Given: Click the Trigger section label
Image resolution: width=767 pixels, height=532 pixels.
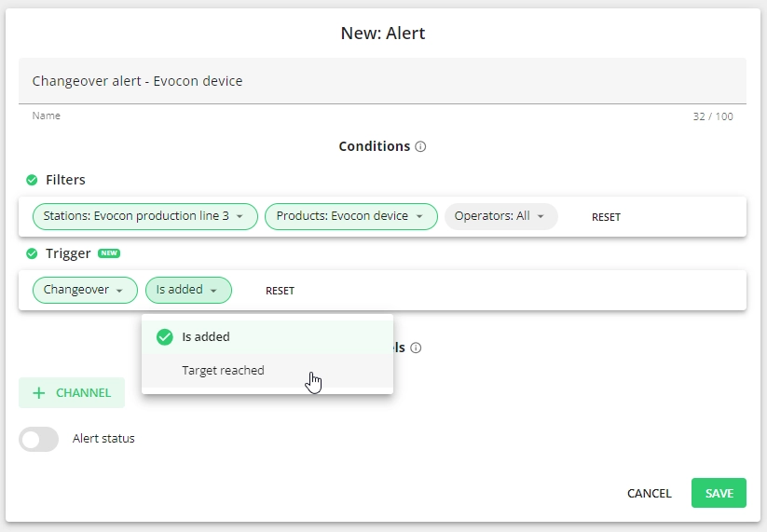Looking at the screenshot, I should 68,253.
